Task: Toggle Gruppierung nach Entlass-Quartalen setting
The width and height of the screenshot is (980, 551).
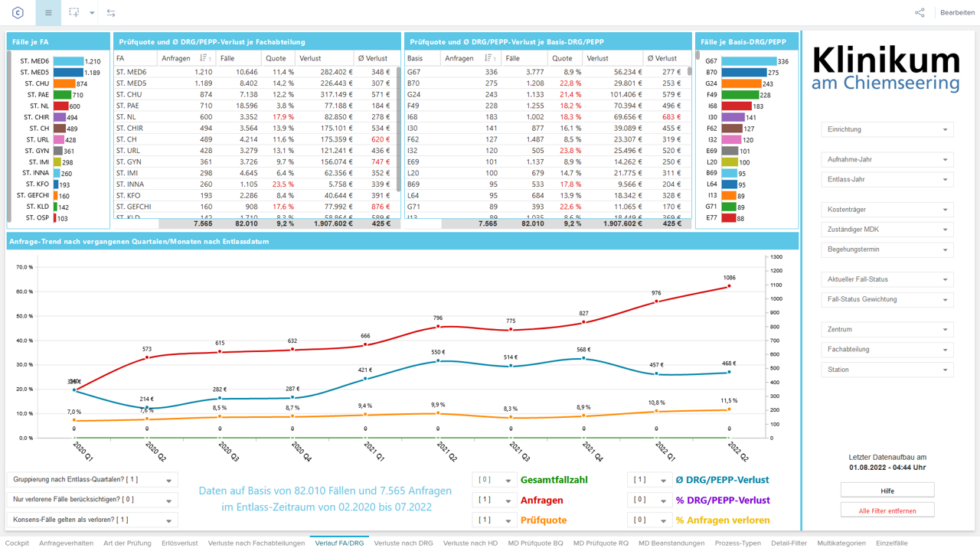Action: [93, 480]
